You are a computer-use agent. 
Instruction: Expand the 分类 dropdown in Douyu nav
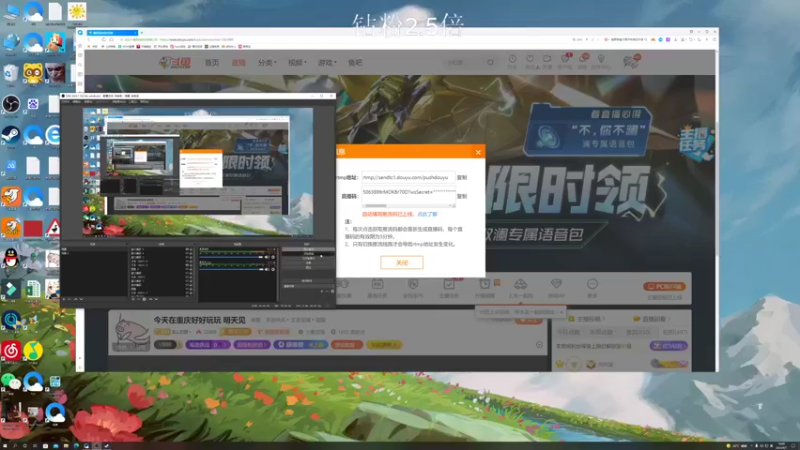point(267,63)
